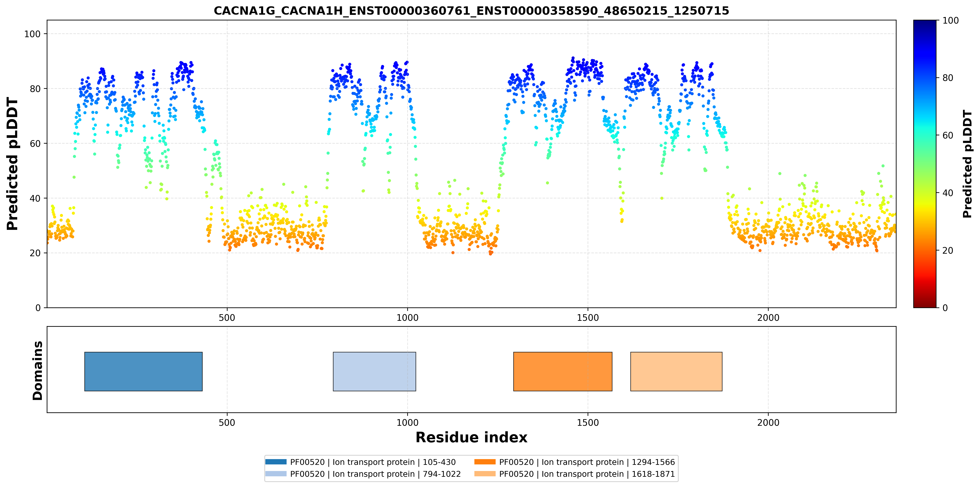Click the colorbar tick label 0
Image resolution: width=980 pixels, height=488 pixels.
pos(945,308)
